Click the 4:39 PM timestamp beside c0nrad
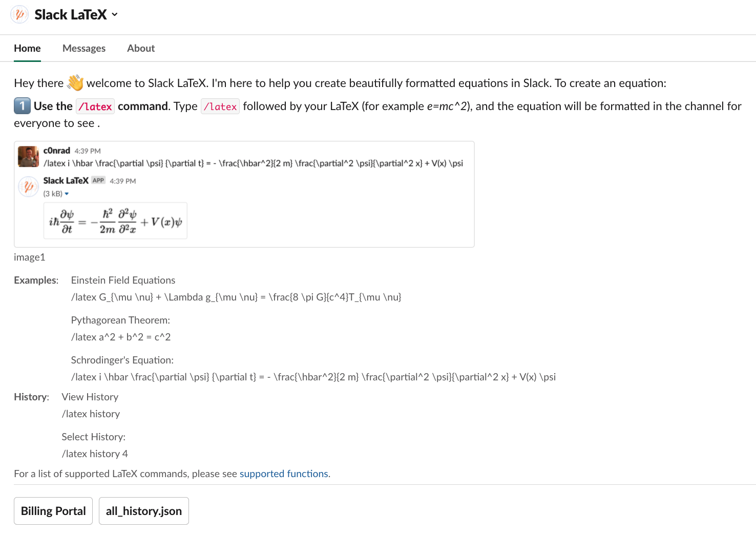Image resolution: width=756 pixels, height=536 pixels. click(88, 151)
